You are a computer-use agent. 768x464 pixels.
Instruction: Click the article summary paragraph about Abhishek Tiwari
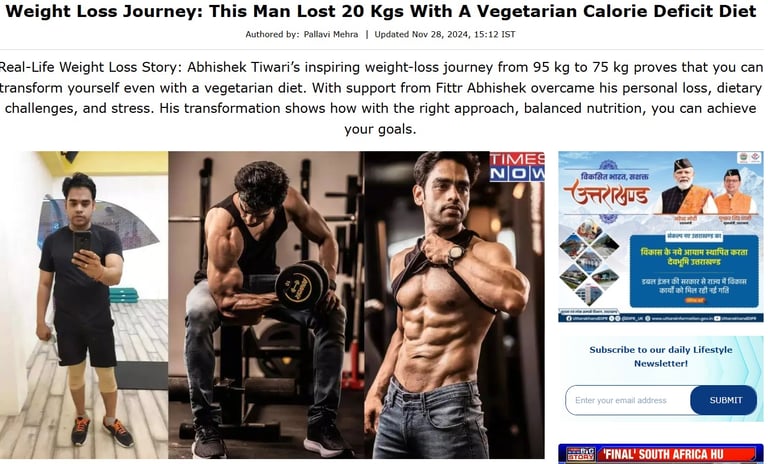381,98
